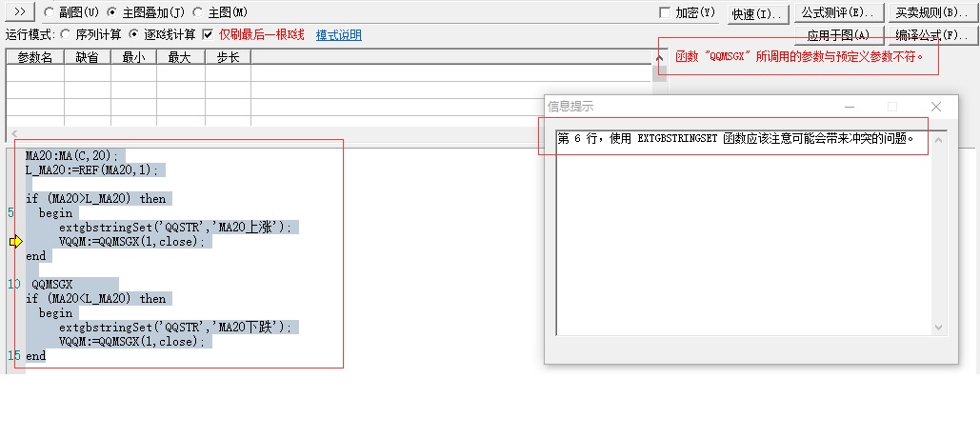Toggle 仅刷最后一根K线 checkbox

tap(208, 34)
